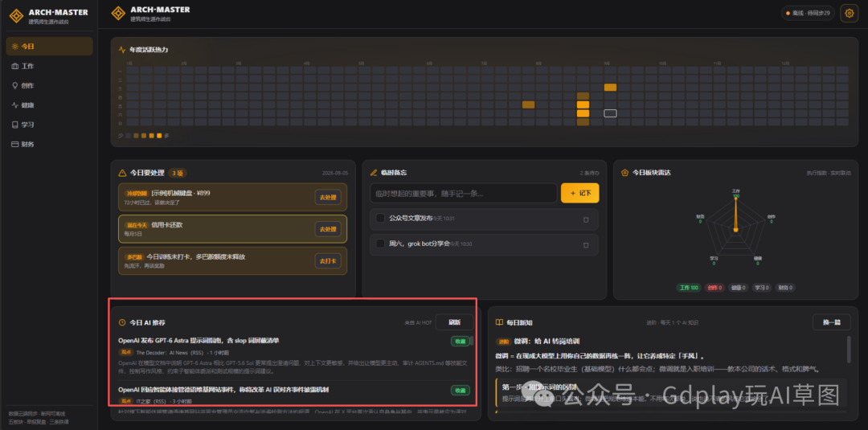The height and width of the screenshot is (430, 868).
Task: Click the clock icon beside 今日 AI 推荐
Action: tap(122, 322)
